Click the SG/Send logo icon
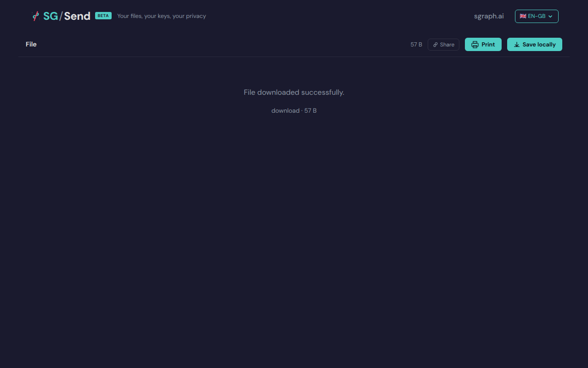This screenshot has height=368, width=588. [36, 16]
